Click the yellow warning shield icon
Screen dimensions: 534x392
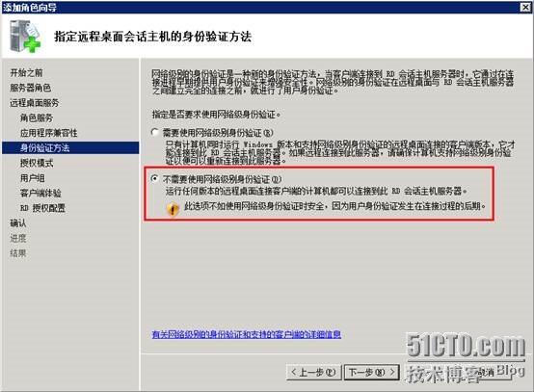(173, 209)
